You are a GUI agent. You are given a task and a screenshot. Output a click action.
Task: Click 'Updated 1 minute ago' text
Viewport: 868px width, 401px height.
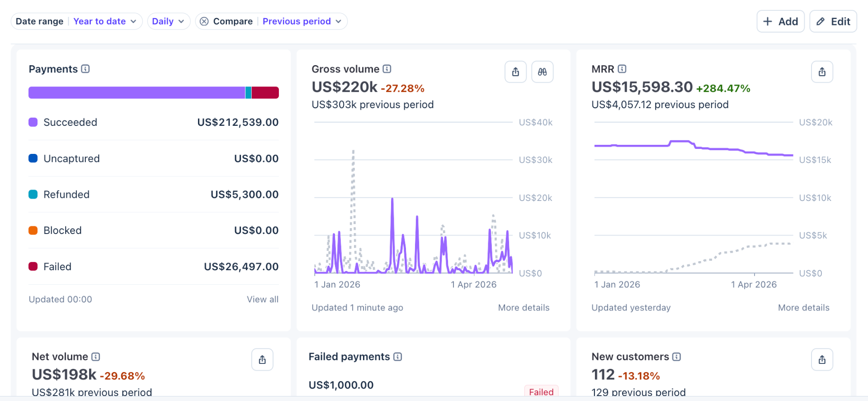(357, 308)
